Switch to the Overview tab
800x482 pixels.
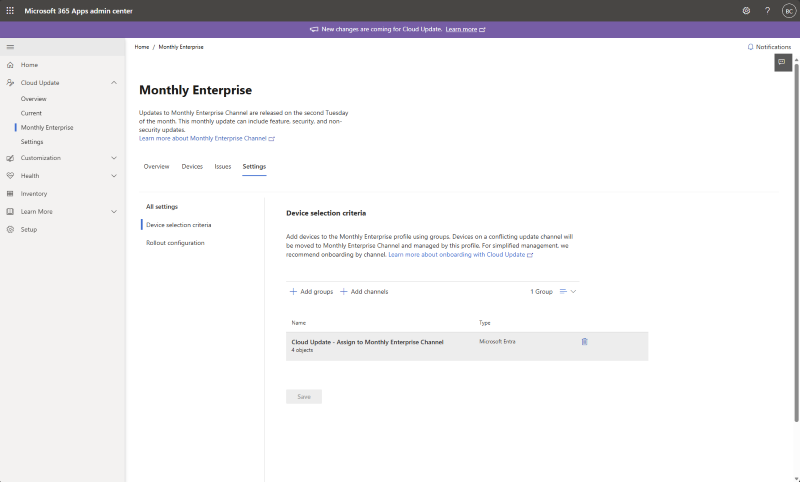pos(156,167)
